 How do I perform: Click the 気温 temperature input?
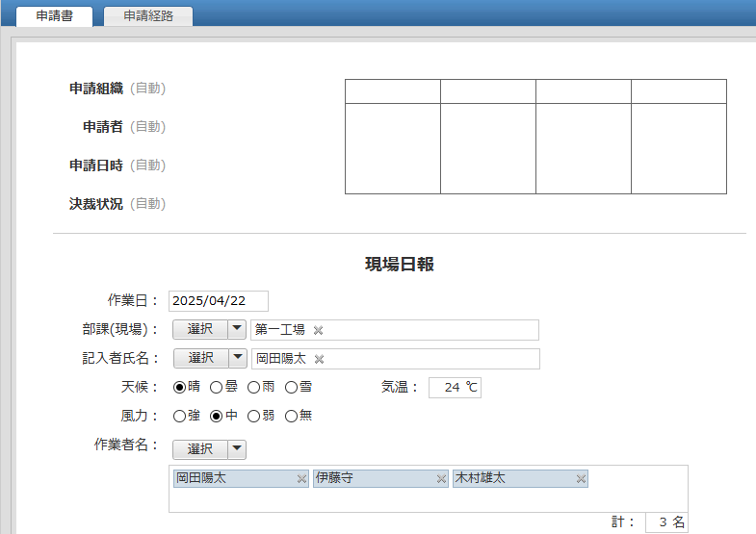point(455,388)
